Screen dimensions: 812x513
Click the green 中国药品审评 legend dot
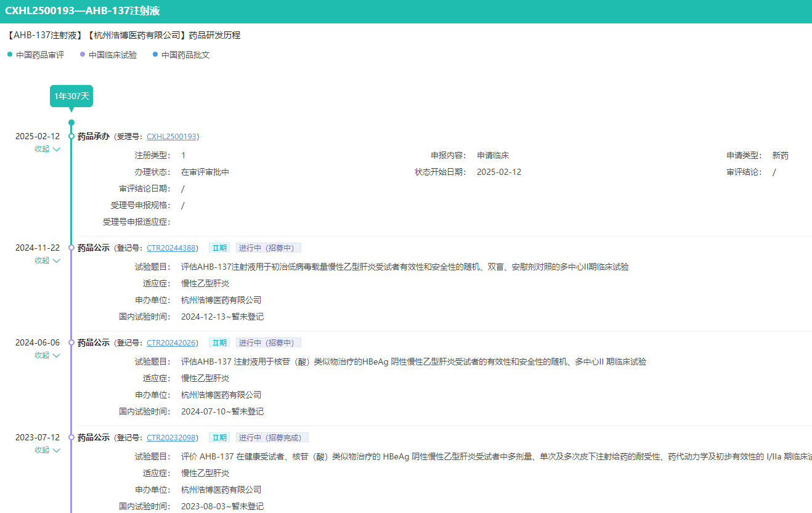9,54
